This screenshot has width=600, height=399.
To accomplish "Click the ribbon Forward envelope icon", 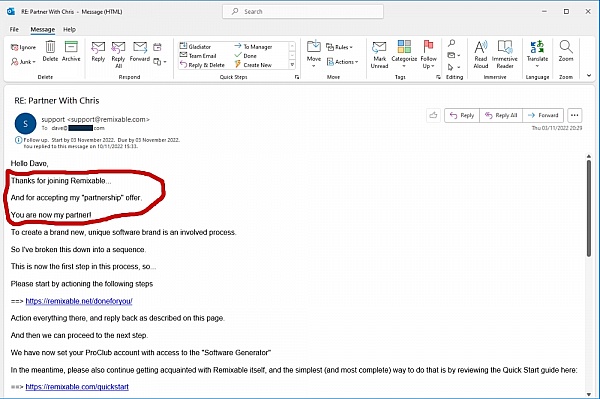I will [140, 51].
